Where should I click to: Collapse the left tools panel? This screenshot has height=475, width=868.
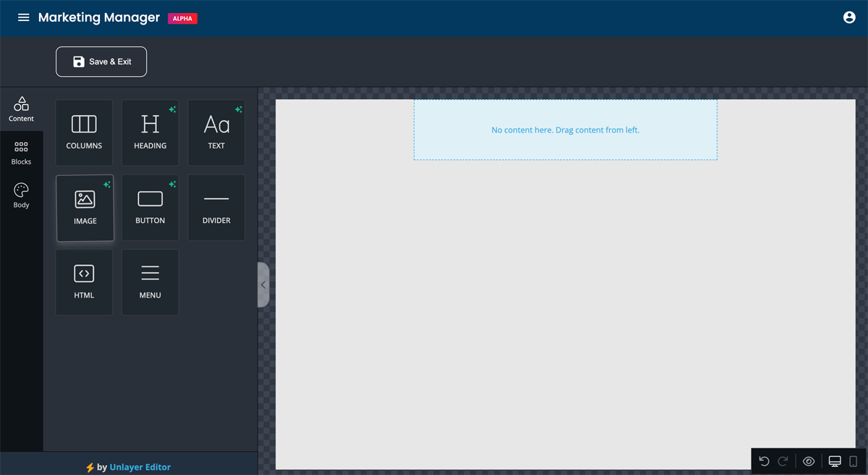click(263, 285)
